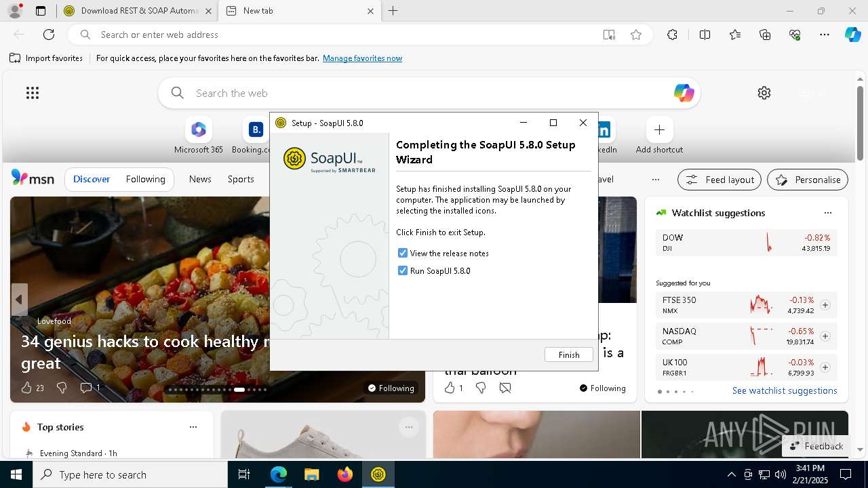The image size is (868, 488).
Task: Open Sports category
Action: [241, 179]
